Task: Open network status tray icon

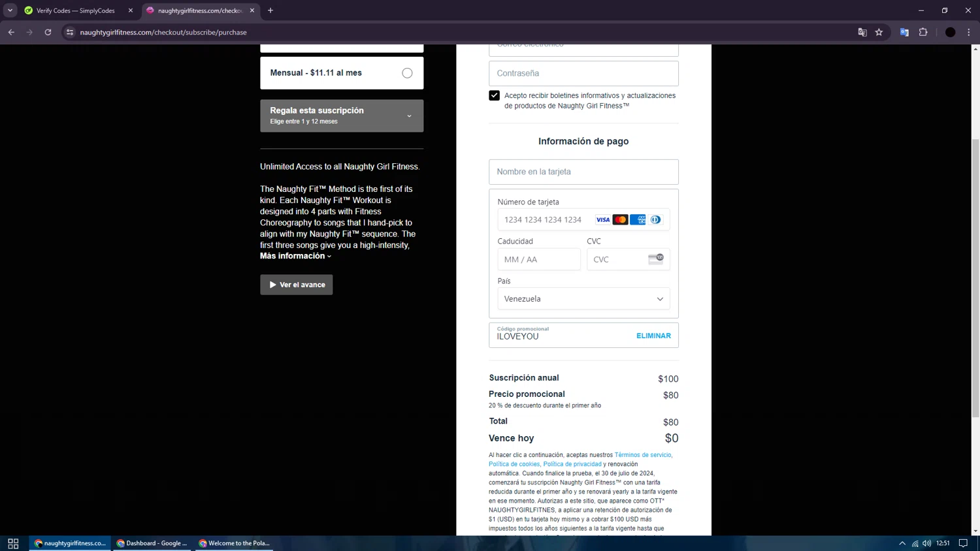Action: (915, 543)
